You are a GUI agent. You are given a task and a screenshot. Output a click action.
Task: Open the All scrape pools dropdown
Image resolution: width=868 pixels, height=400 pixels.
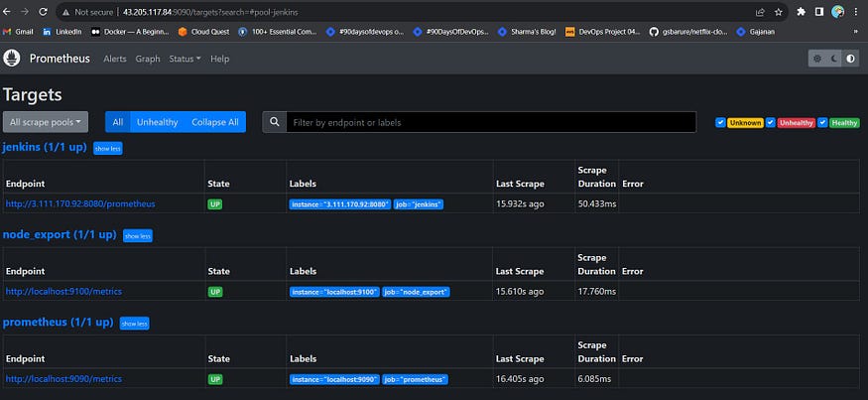[x=46, y=122]
